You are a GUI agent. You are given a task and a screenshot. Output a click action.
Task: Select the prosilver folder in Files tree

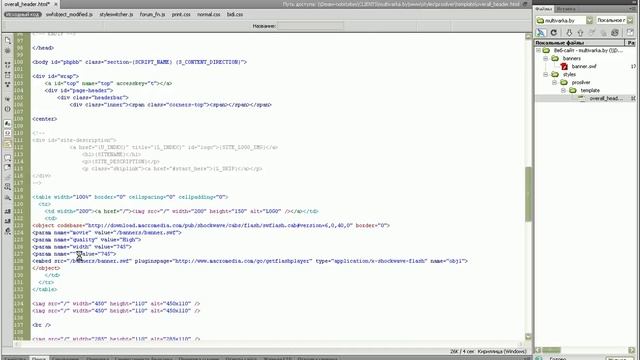coord(580,82)
